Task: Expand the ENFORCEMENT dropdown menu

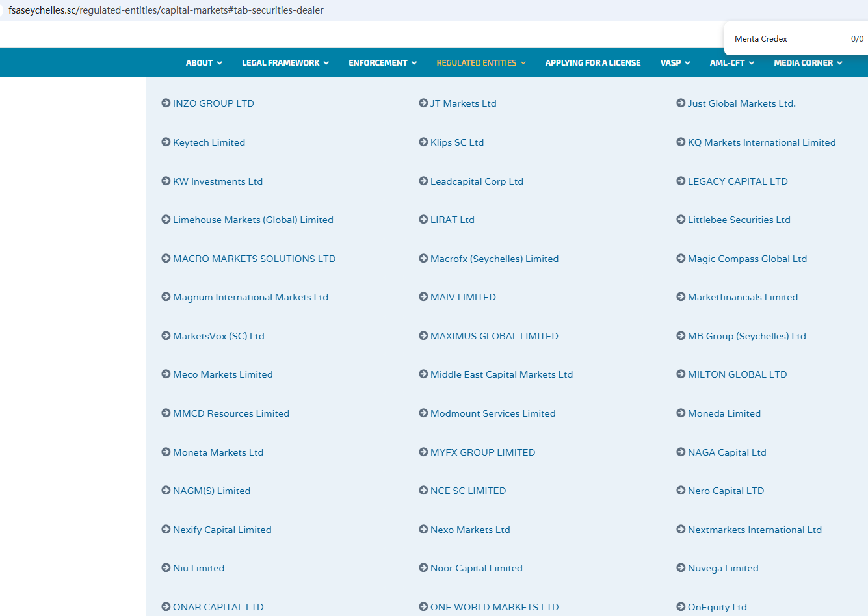Action: (382, 63)
